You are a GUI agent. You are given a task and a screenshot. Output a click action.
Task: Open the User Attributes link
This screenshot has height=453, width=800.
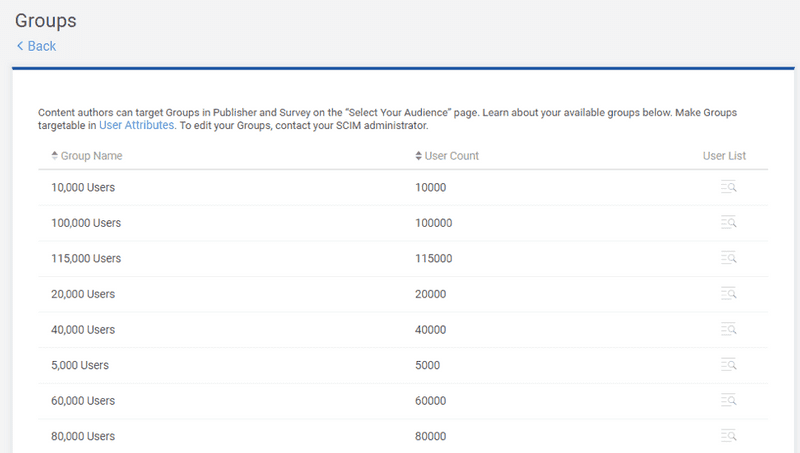(x=136, y=125)
